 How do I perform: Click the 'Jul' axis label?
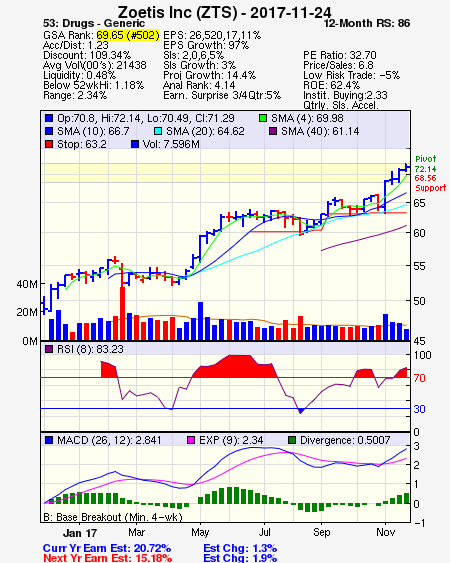click(x=265, y=532)
